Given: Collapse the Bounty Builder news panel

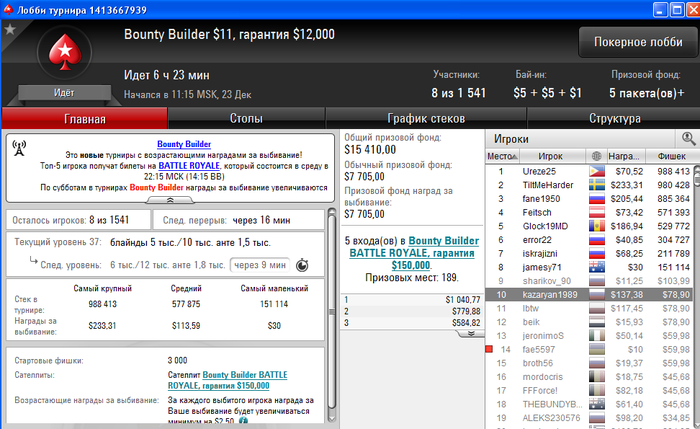Looking at the screenshot, I should (170, 200).
